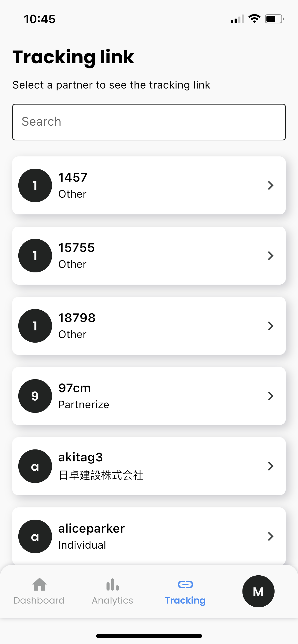Expand the 15755 partner chevron
Screen dimensions: 298x644
[x=270, y=256]
